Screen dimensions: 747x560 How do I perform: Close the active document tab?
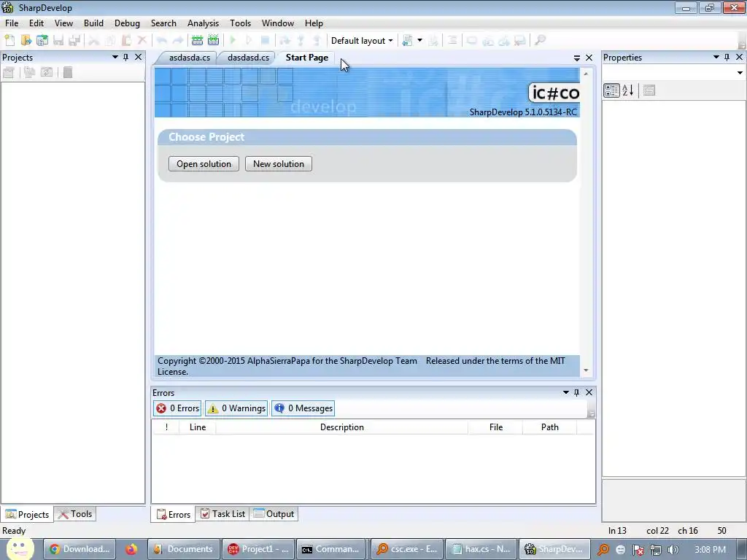589,58
